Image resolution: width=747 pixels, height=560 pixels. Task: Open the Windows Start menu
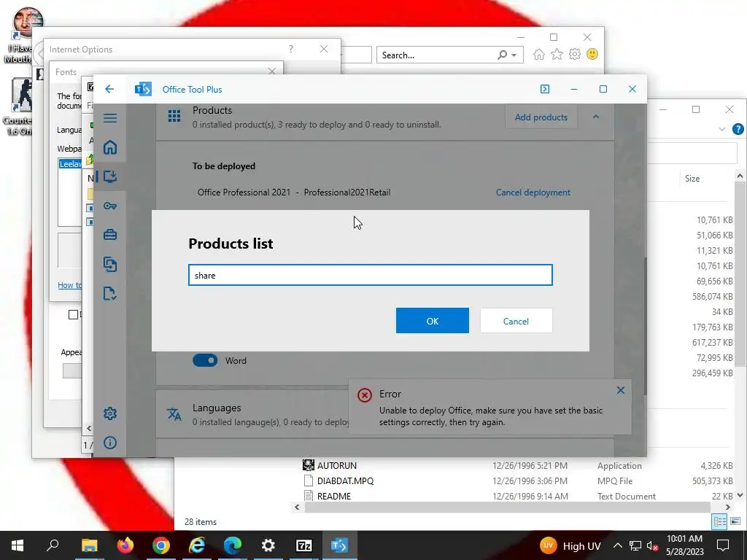(x=18, y=545)
